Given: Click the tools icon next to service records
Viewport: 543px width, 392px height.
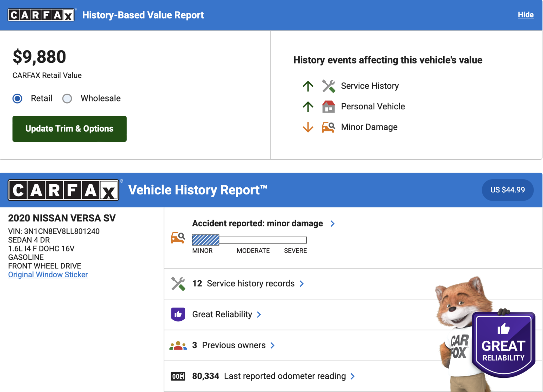Looking at the screenshot, I should tap(178, 284).
